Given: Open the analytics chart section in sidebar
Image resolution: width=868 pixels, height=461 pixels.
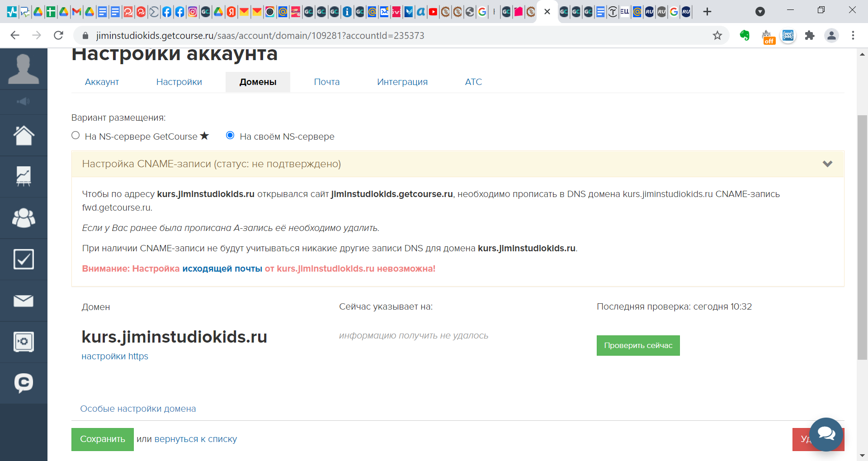Looking at the screenshot, I should (24, 177).
